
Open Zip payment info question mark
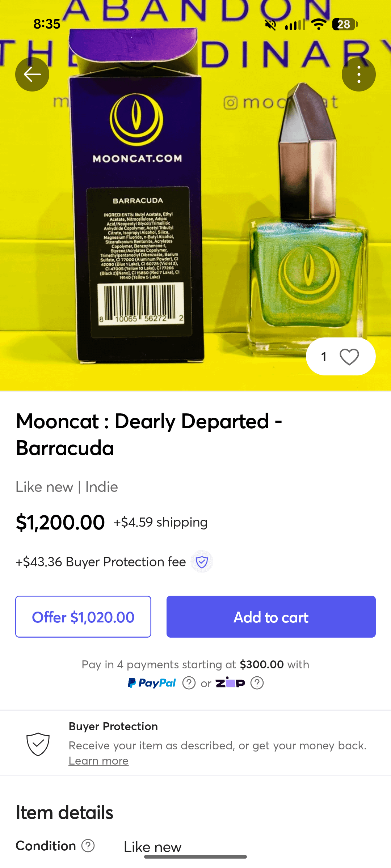pyautogui.click(x=257, y=683)
